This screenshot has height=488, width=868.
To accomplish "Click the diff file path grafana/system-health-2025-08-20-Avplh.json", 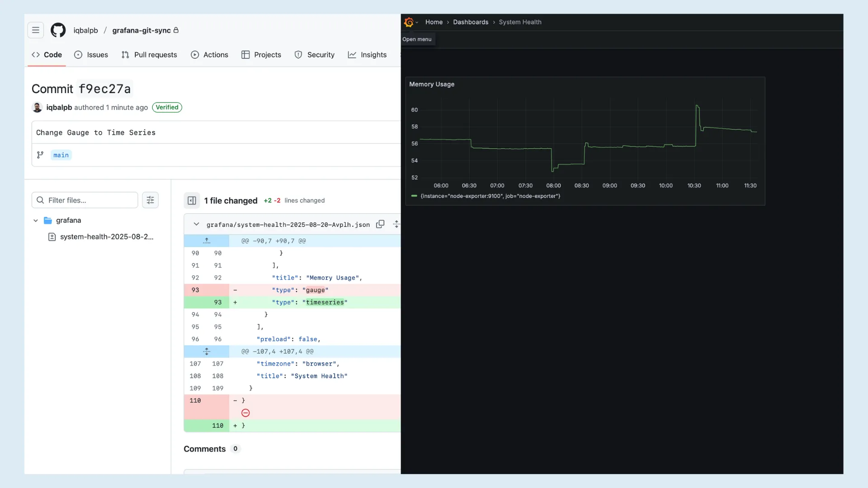I will [288, 225].
